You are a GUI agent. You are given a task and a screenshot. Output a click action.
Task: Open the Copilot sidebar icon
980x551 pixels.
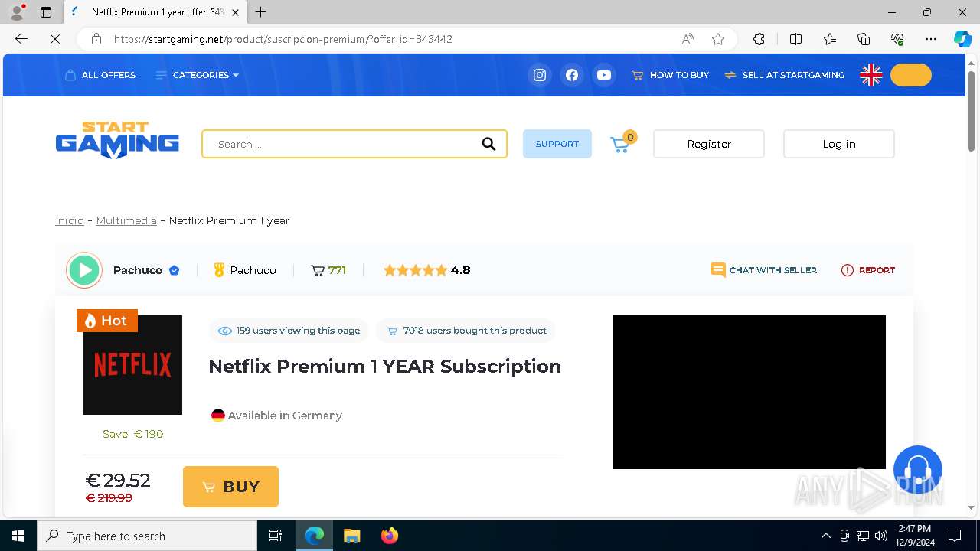pos(962,39)
